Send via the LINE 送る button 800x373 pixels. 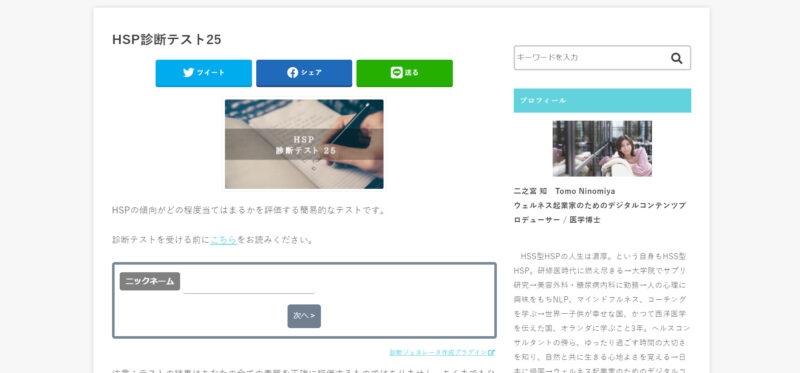pos(404,73)
